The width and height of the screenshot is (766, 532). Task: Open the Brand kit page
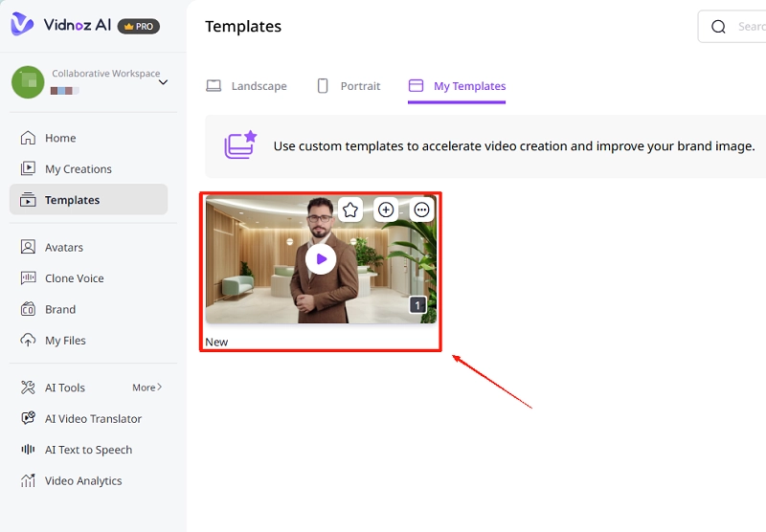pyautogui.click(x=59, y=309)
